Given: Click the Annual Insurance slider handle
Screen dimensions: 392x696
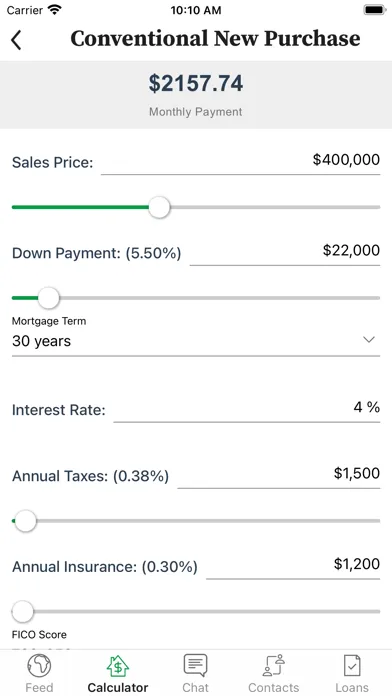Looking at the screenshot, I should coord(22,612).
